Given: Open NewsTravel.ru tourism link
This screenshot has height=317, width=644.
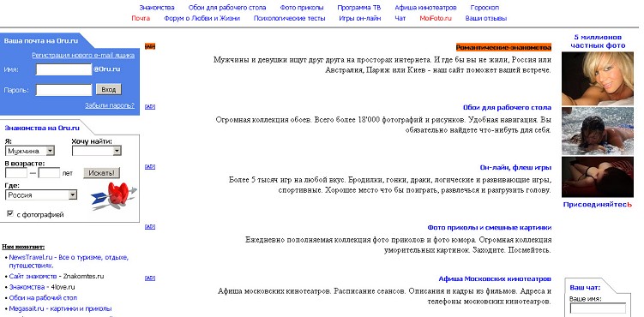Looking at the screenshot, I should [x=69, y=261].
